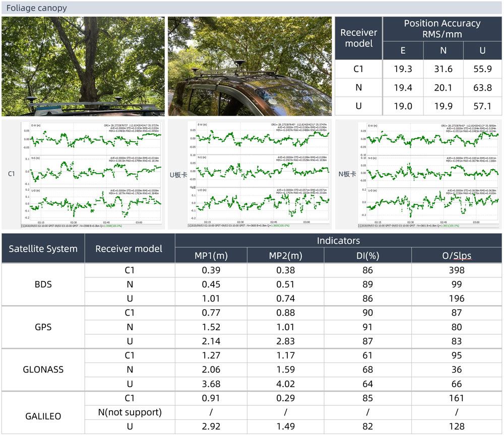Open the tree canopy photo with trunk

click(83, 66)
